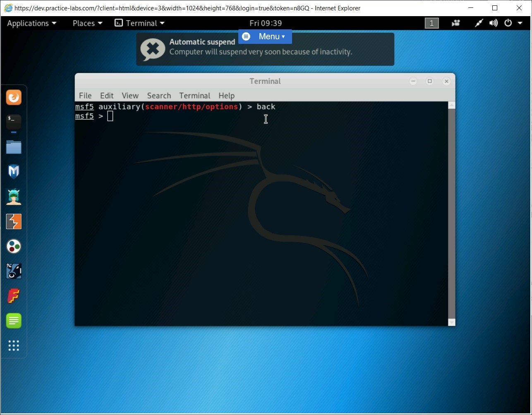The height and width of the screenshot is (415, 532).
Task: Mute system audio via the speaker icon
Action: coord(493,23)
